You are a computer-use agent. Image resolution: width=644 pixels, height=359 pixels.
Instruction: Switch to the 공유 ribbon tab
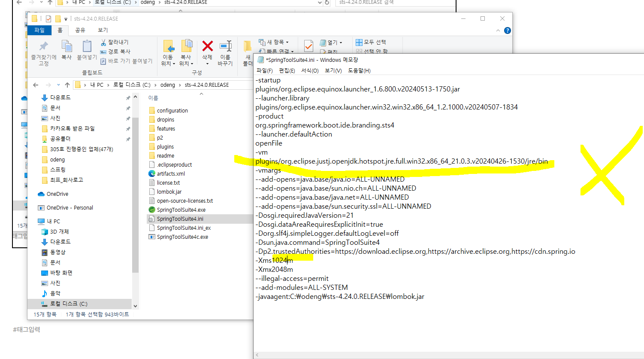[80, 30]
